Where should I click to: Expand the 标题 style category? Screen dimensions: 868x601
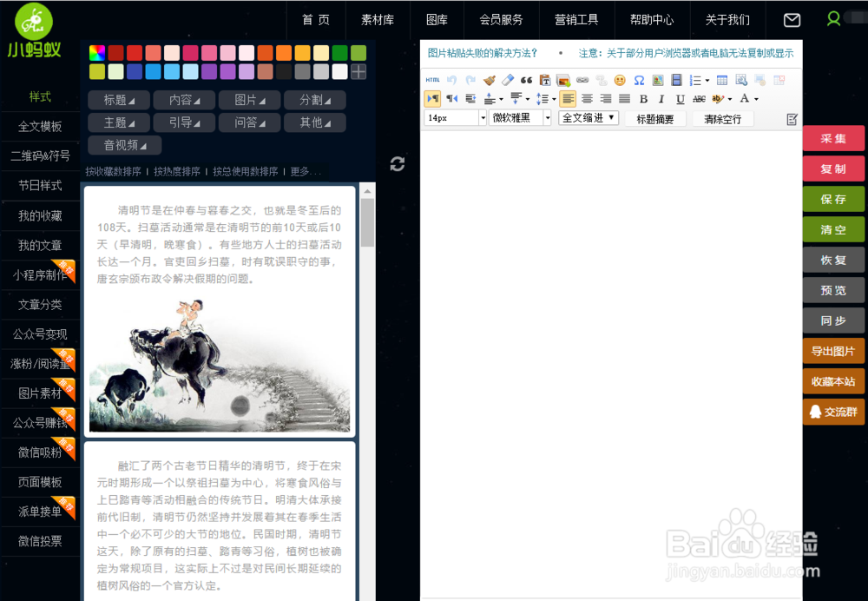119,100
